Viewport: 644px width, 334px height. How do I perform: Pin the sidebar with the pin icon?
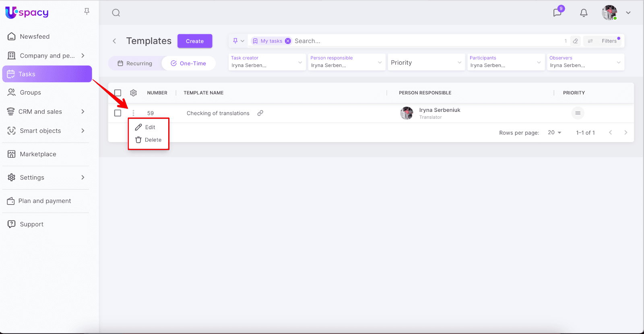click(x=87, y=12)
